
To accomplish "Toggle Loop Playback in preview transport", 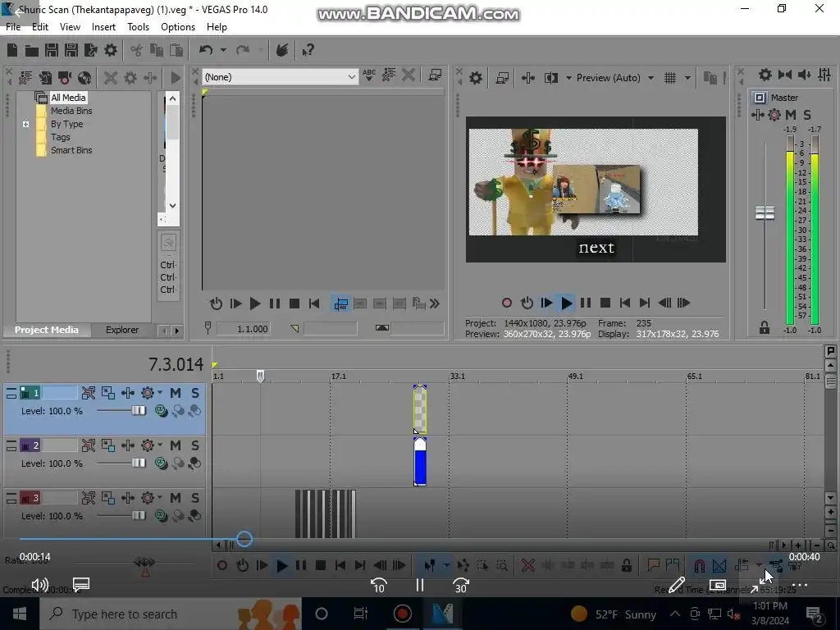I will point(527,304).
